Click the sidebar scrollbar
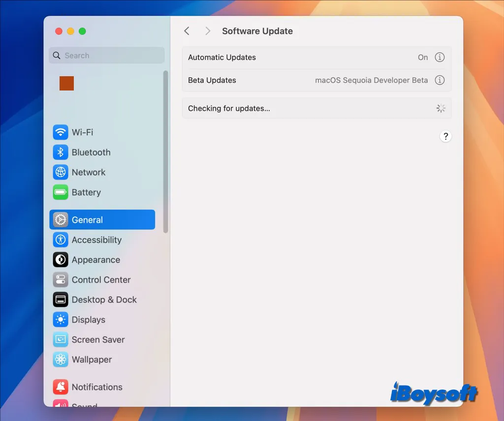The image size is (504, 421). click(x=165, y=151)
